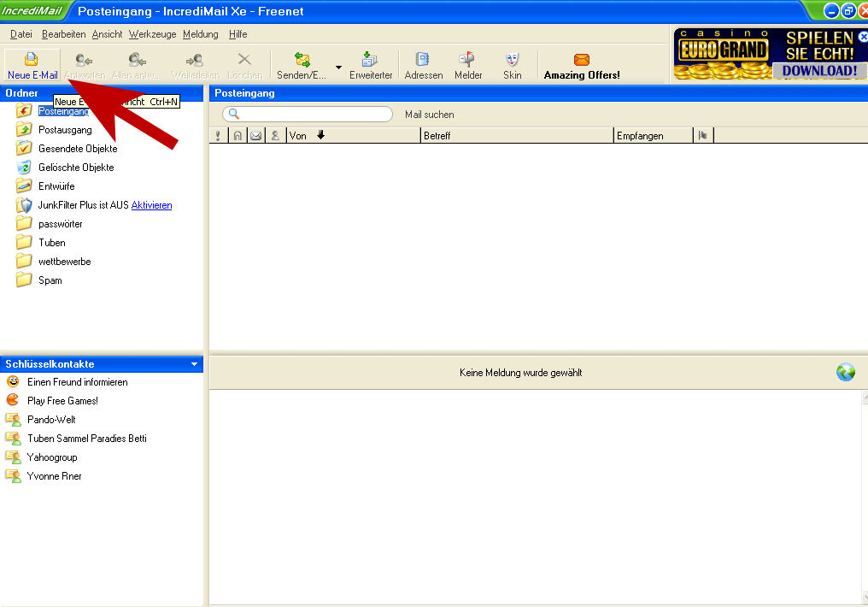Click the globe icon in preview pane
This screenshot has width=868, height=607.
[x=846, y=373]
